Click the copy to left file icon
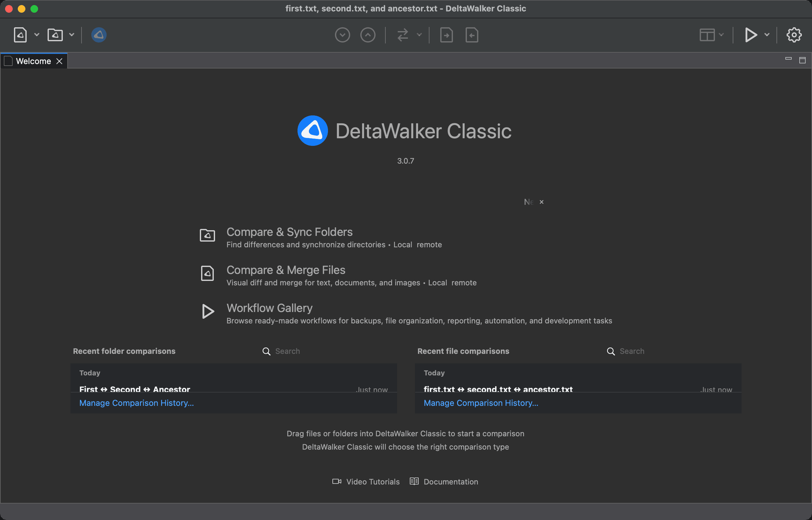 point(472,35)
